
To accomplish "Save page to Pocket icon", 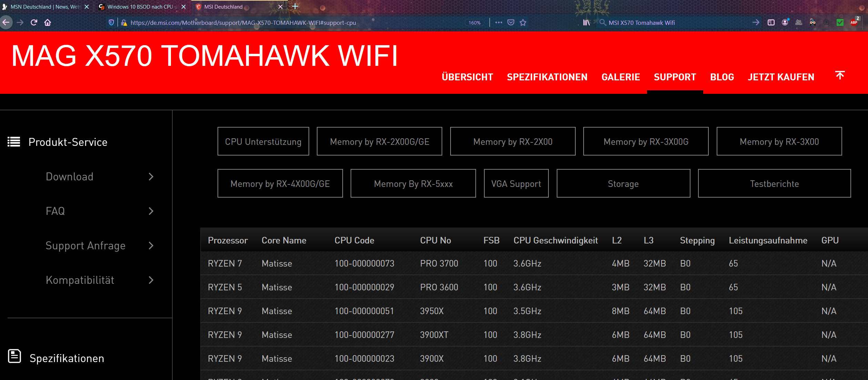I will click(511, 22).
